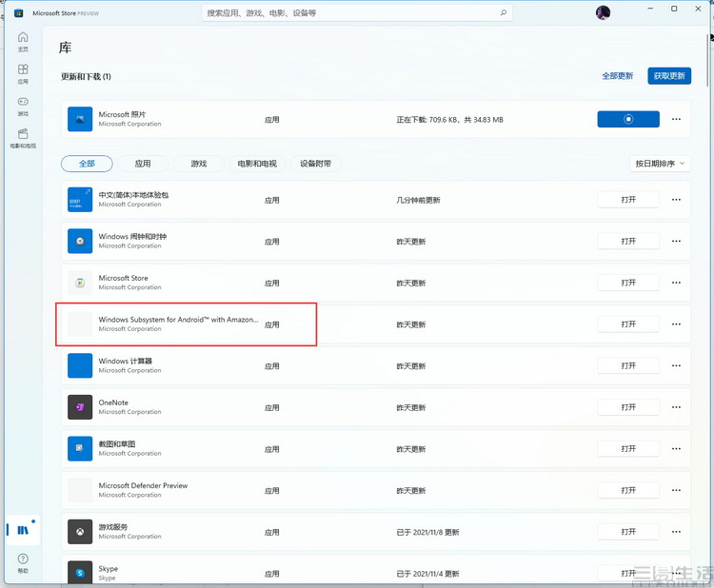Click the Windows 计算器 app icon

point(80,365)
